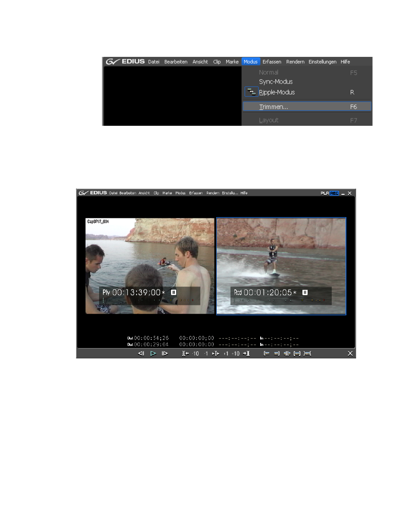
Task: Open Modus menu in trim window
Action: click(x=181, y=193)
